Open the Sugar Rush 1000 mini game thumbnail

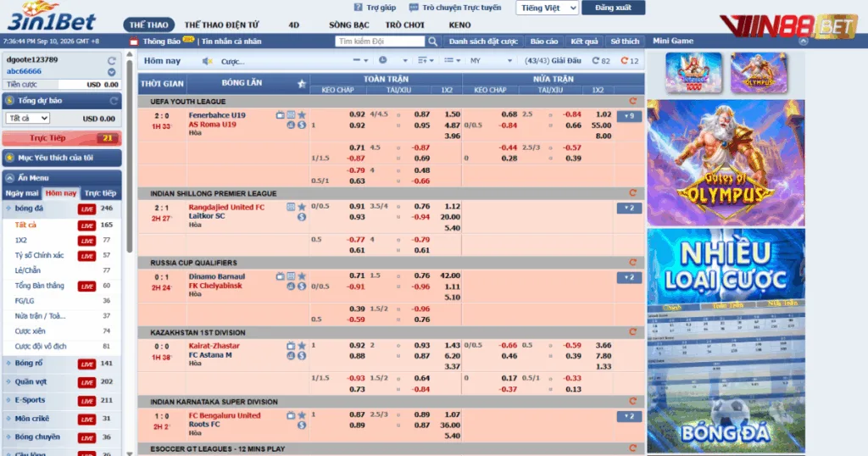693,73
